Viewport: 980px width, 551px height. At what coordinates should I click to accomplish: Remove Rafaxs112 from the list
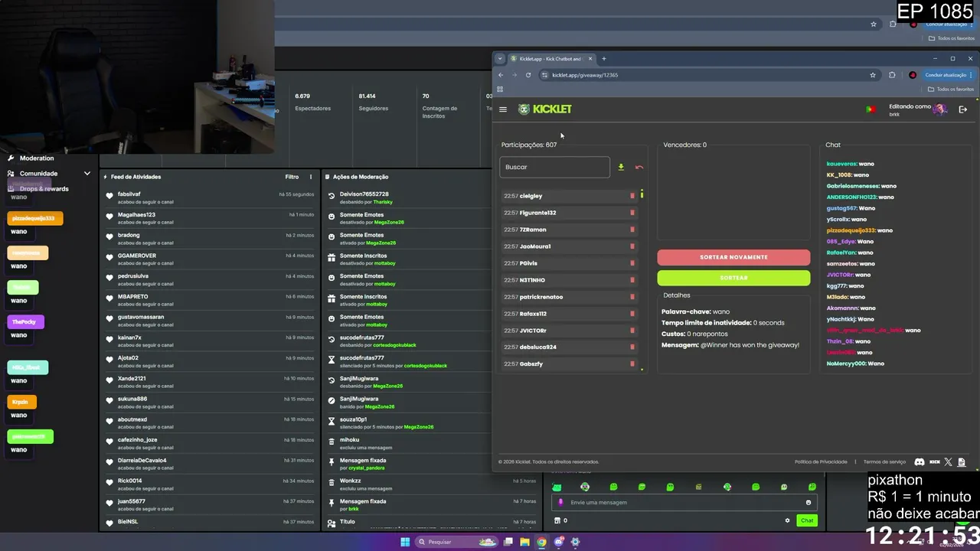tap(632, 314)
